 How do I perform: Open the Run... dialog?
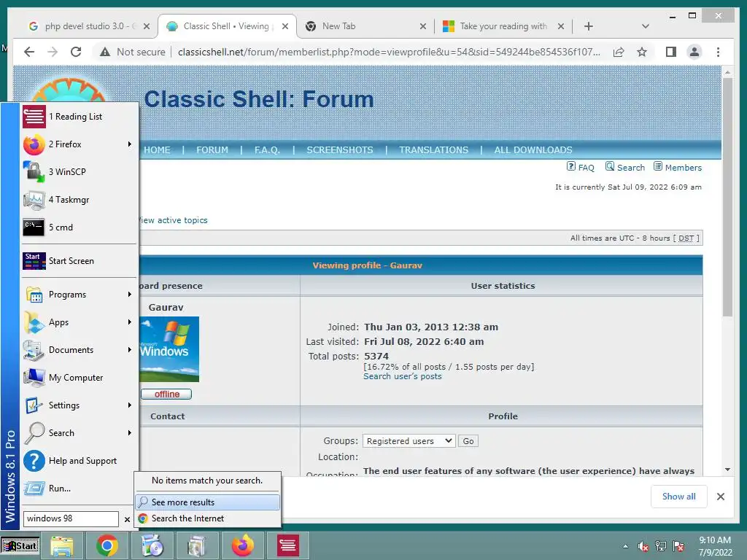(79, 488)
